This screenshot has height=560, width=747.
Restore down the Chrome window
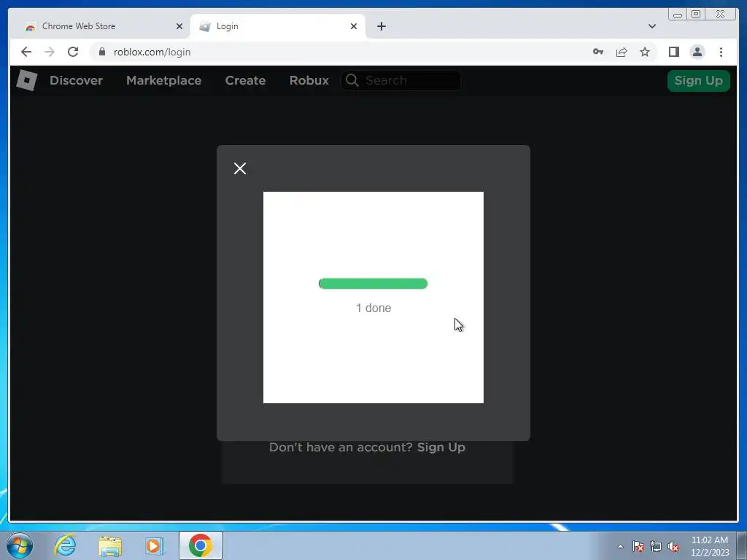(695, 15)
